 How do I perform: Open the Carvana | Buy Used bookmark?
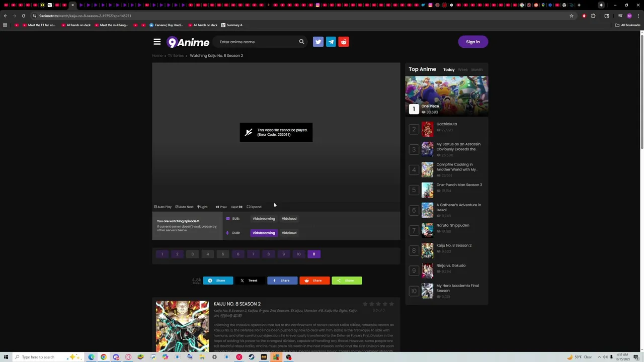pyautogui.click(x=166, y=25)
